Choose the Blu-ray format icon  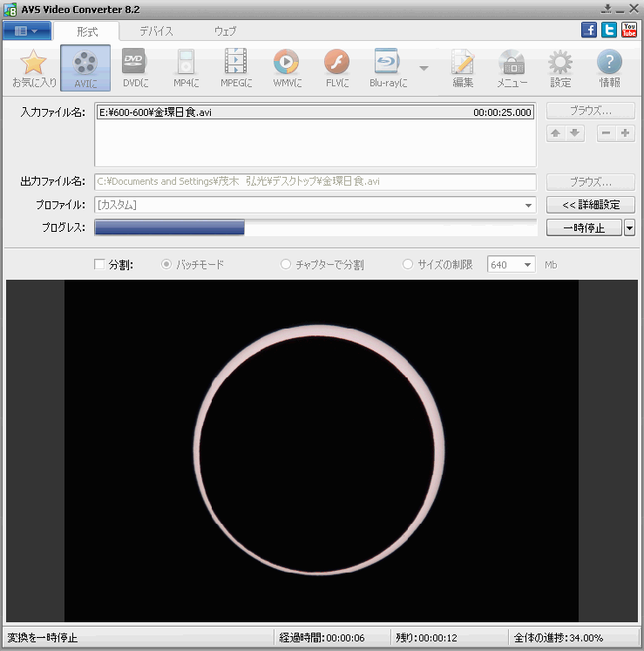[x=388, y=68]
